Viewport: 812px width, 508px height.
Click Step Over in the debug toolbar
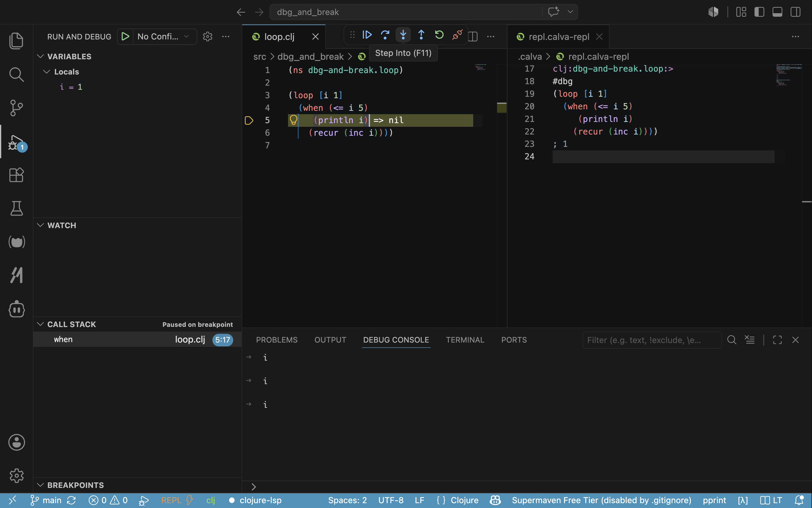pyautogui.click(x=385, y=35)
